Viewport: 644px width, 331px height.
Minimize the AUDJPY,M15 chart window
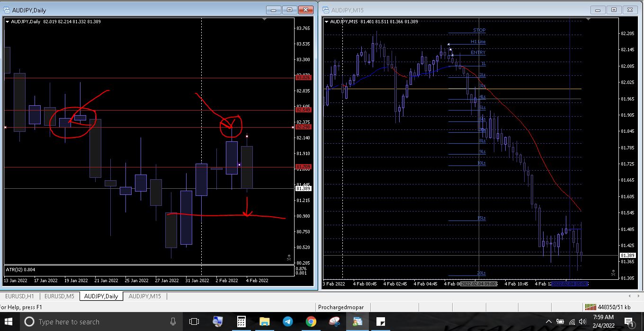[598, 9]
